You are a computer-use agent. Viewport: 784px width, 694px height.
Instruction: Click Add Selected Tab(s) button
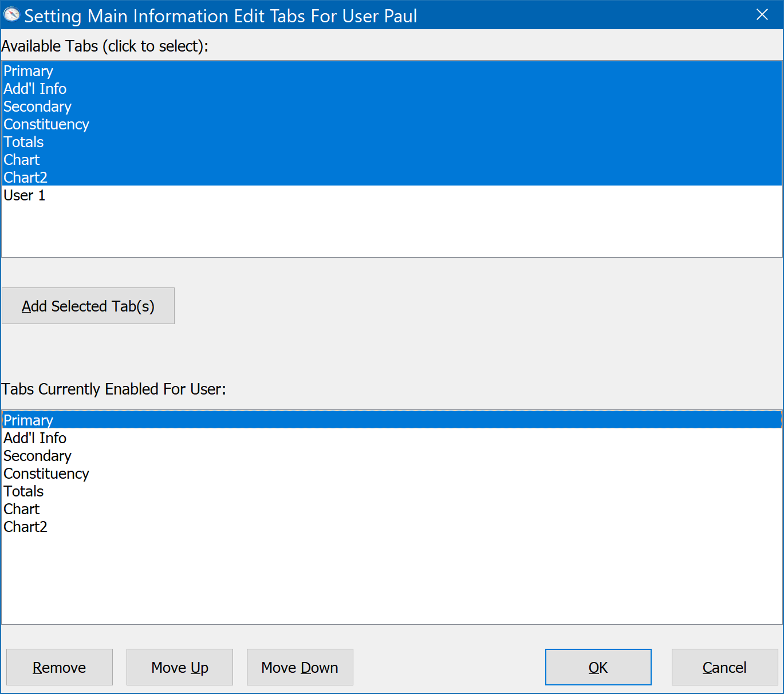click(88, 306)
